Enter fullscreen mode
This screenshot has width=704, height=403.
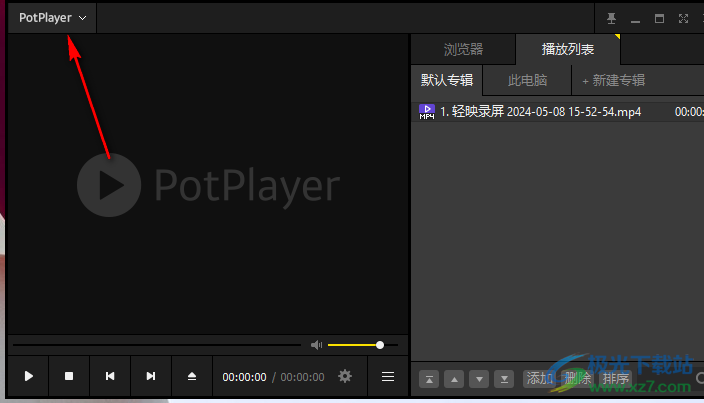683,18
